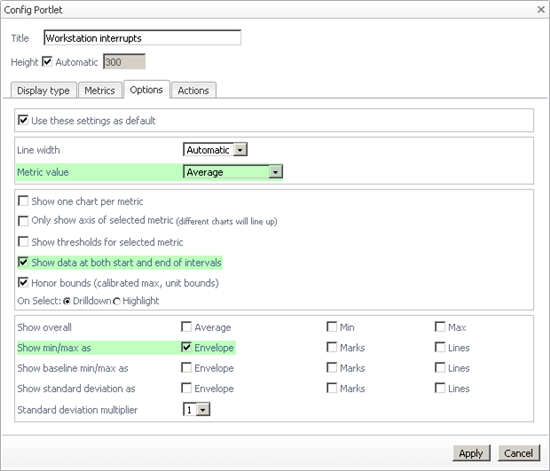Enable Show one chart per metric
Viewport: 550px width, 471px height.
click(x=23, y=201)
